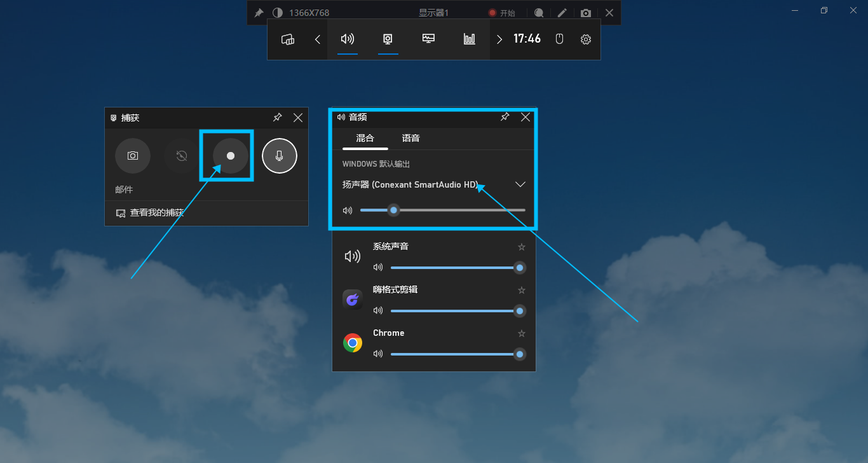This screenshot has width=868, height=463.
Task: Adjust the speaker volume slider
Action: tap(393, 210)
